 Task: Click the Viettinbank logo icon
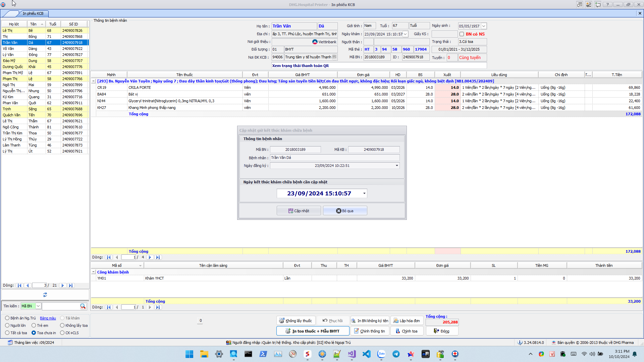(315, 42)
